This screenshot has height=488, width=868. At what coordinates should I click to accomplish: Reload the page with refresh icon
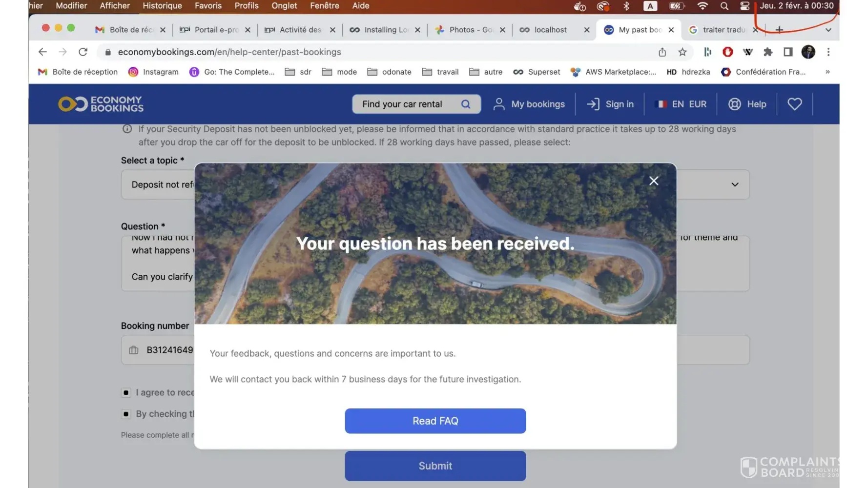pyautogui.click(x=83, y=52)
